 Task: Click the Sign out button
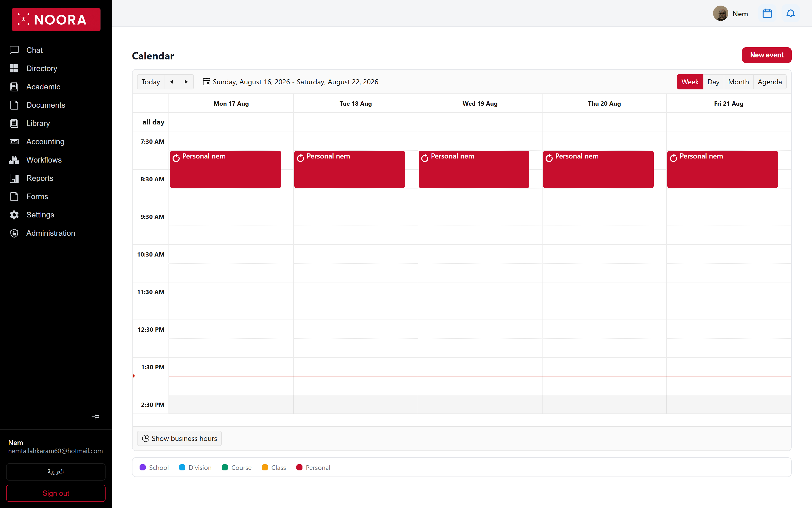pos(56,493)
